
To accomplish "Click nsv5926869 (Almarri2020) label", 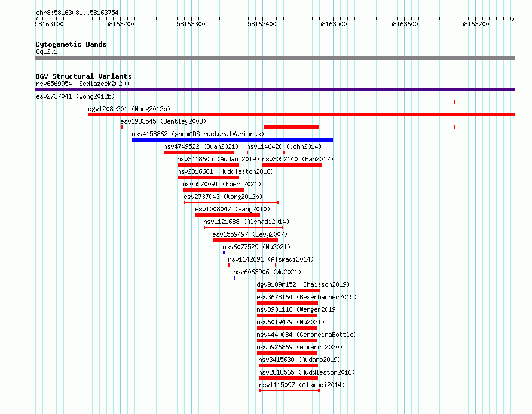I will pyautogui.click(x=299, y=347).
